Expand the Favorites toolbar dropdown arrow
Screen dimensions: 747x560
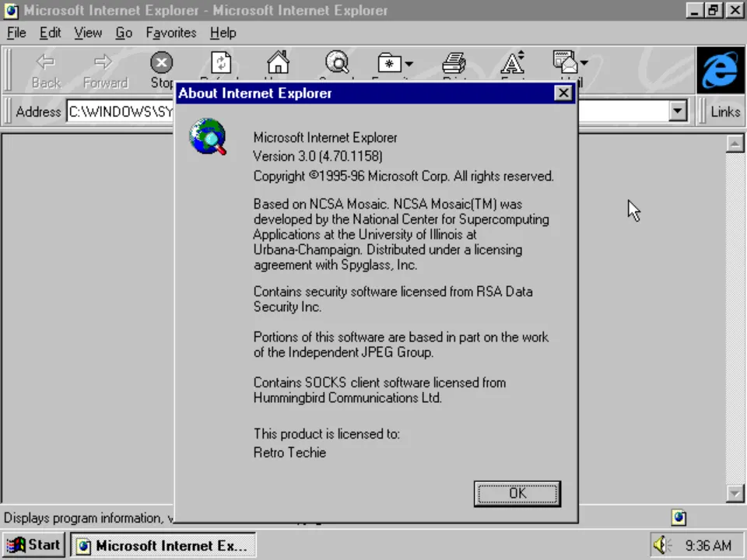point(409,63)
